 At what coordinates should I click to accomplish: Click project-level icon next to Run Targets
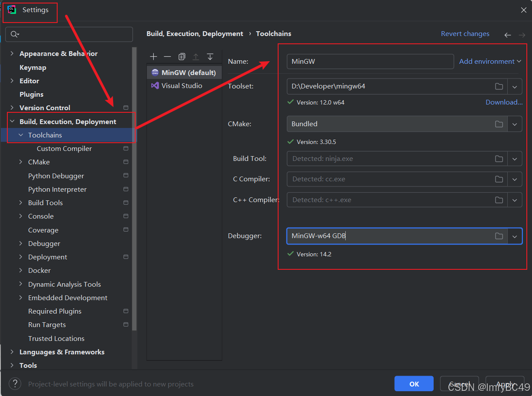126,324
